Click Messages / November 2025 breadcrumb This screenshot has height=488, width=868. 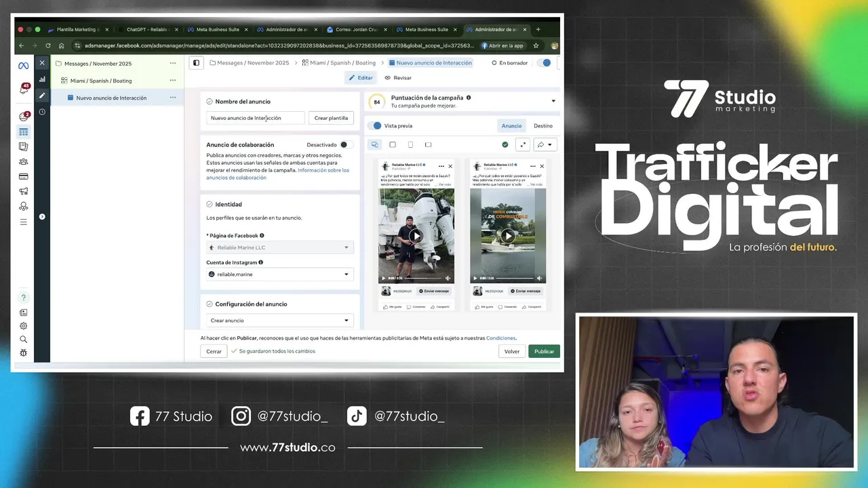tap(249, 63)
